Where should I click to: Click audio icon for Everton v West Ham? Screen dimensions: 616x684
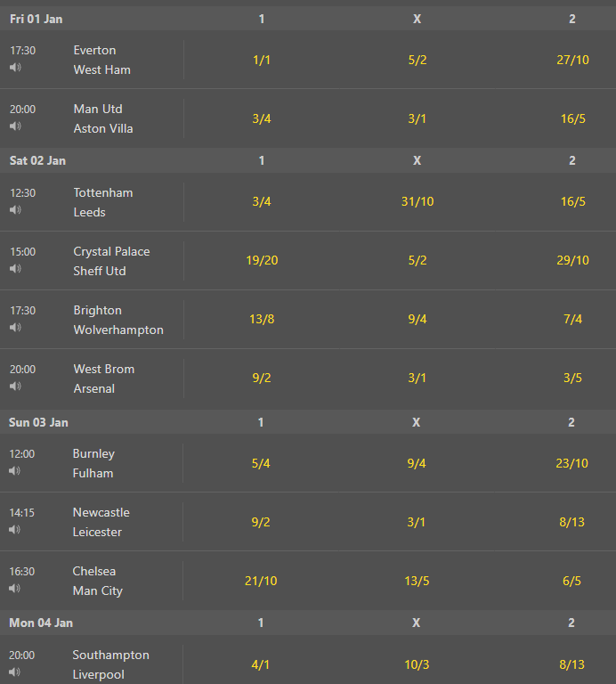pos(15,67)
